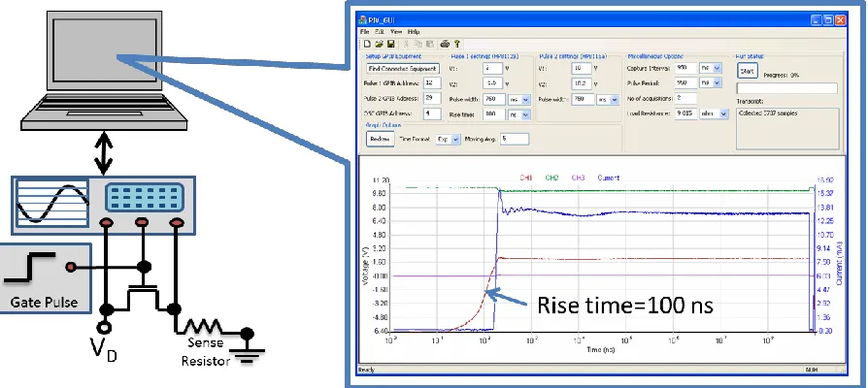The width and height of the screenshot is (868, 388).
Task: Click the Progress: 0% text
Action: (x=781, y=75)
